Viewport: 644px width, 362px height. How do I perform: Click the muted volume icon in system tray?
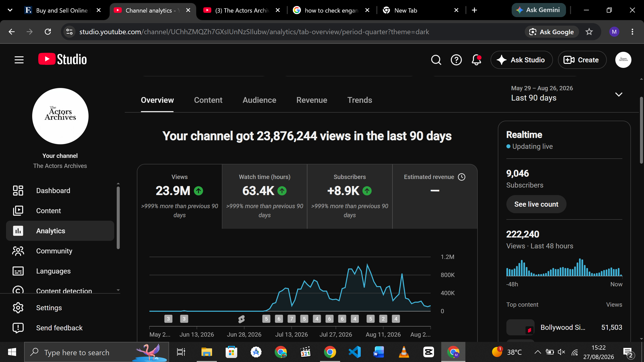(x=561, y=352)
